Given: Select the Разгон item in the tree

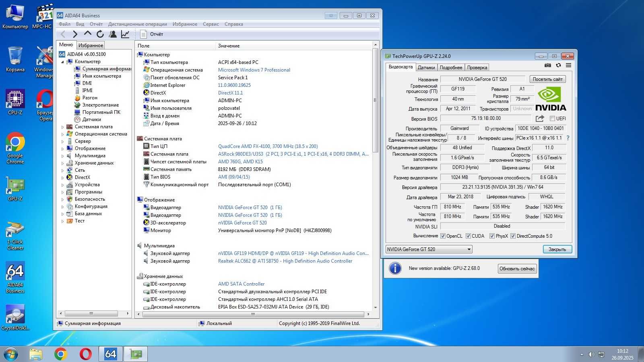Looking at the screenshot, I should [x=89, y=98].
